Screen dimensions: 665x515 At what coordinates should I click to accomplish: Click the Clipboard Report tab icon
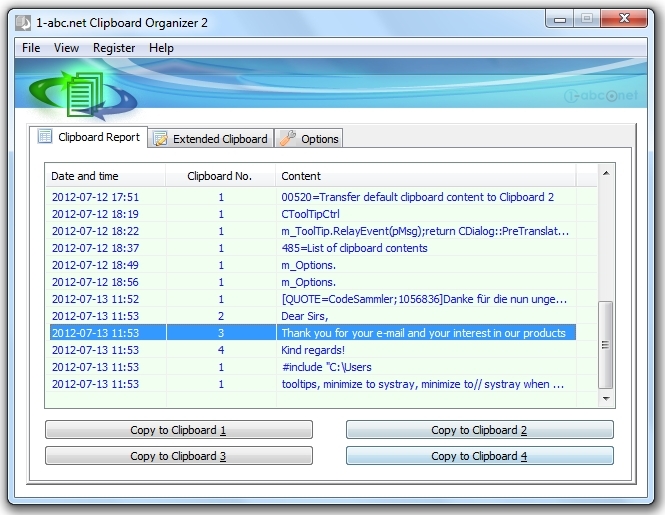pyautogui.click(x=45, y=137)
